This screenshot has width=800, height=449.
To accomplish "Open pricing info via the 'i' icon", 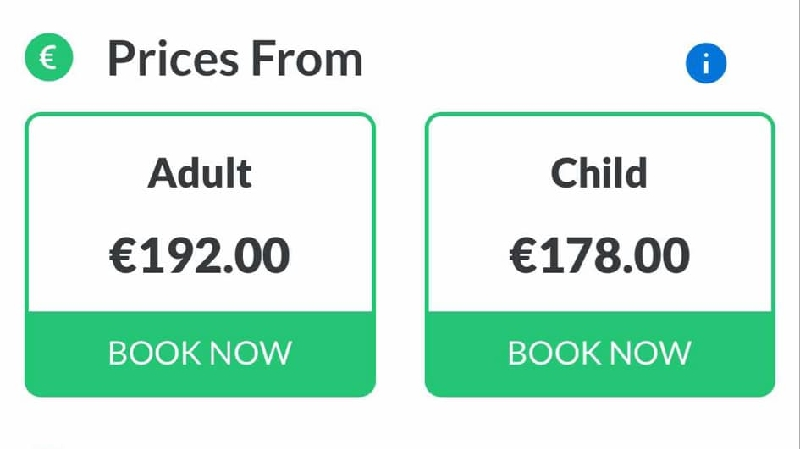I will pyautogui.click(x=706, y=63).
